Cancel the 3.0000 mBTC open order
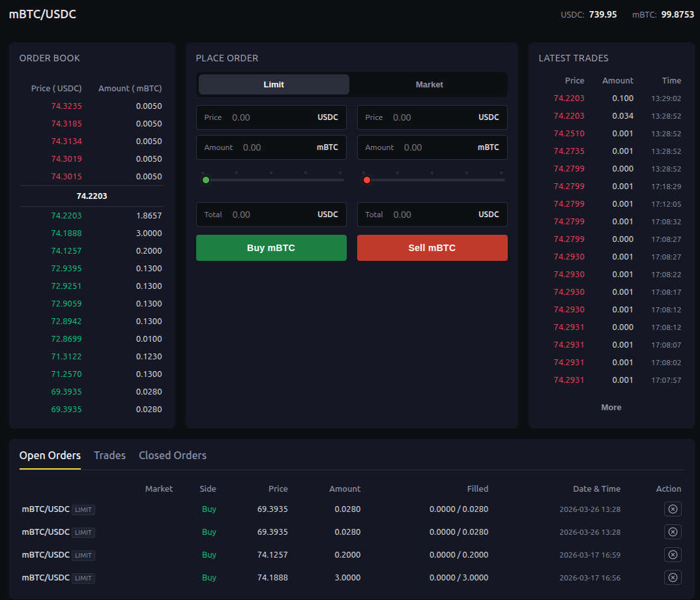 coord(673,577)
